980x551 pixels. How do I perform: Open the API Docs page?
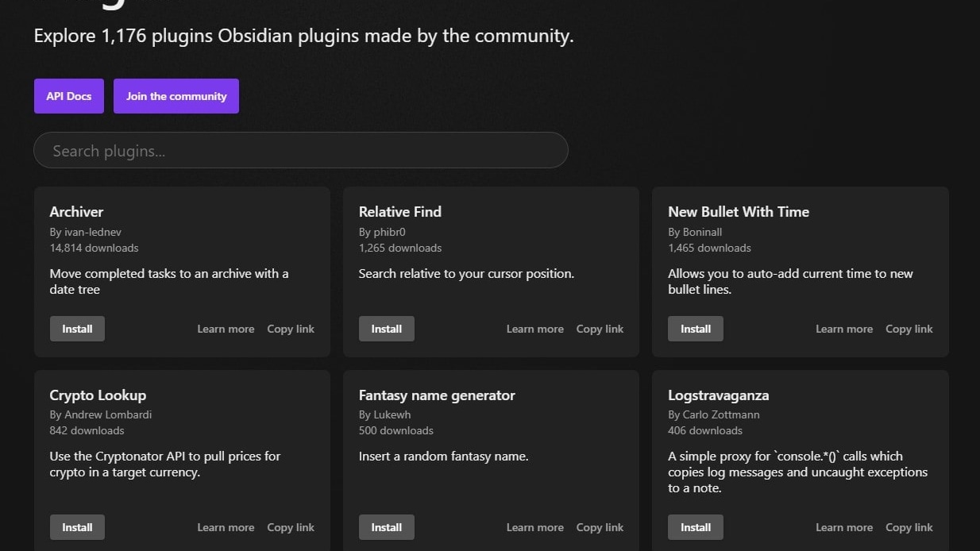coord(68,95)
